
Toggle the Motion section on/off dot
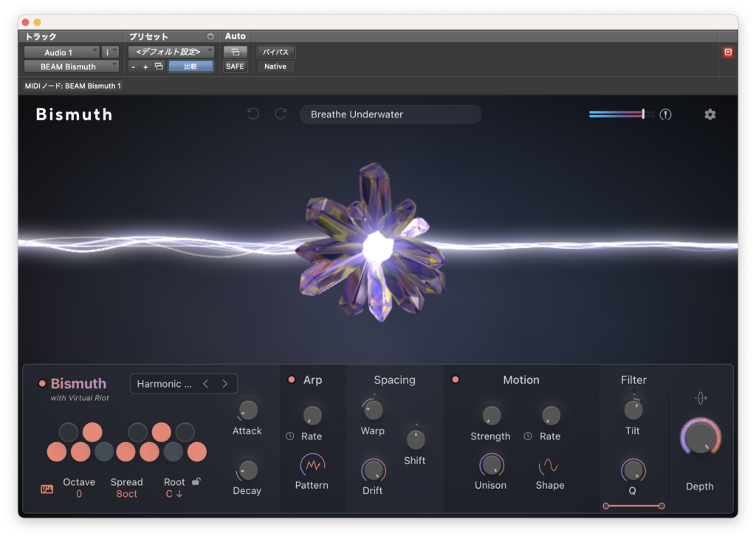click(455, 380)
